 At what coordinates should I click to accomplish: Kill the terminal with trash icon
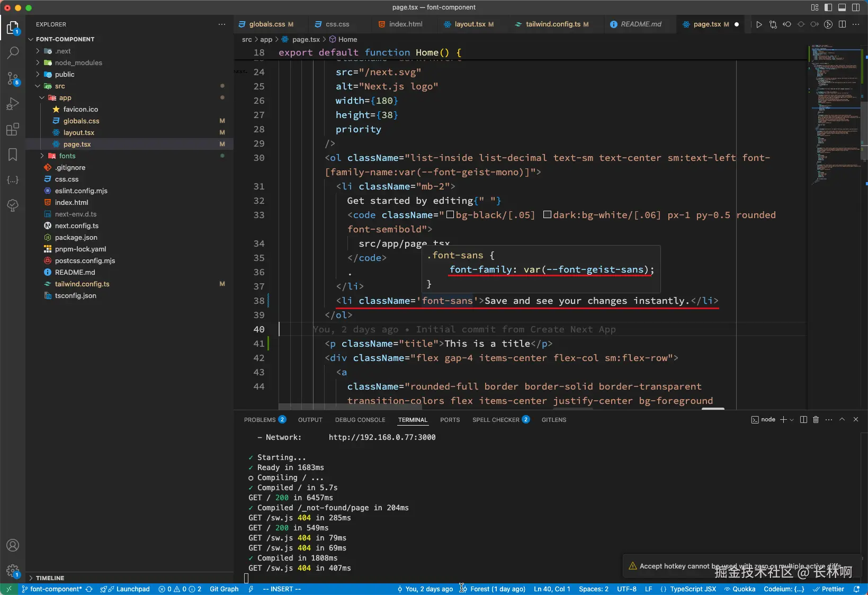click(816, 420)
